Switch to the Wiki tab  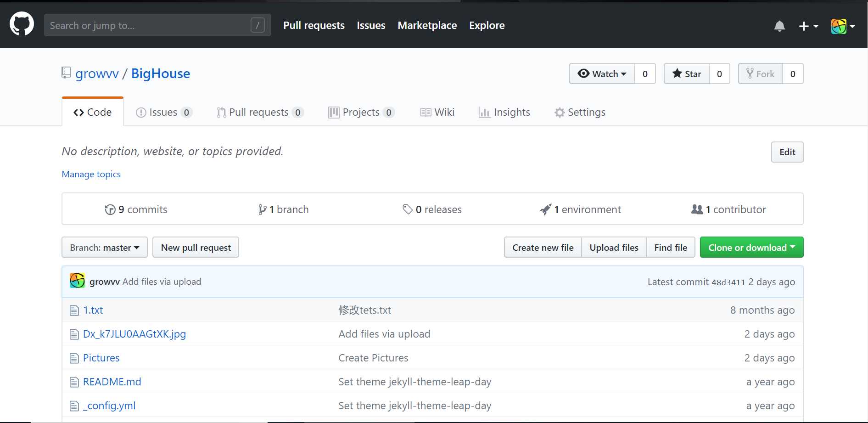pyautogui.click(x=437, y=112)
